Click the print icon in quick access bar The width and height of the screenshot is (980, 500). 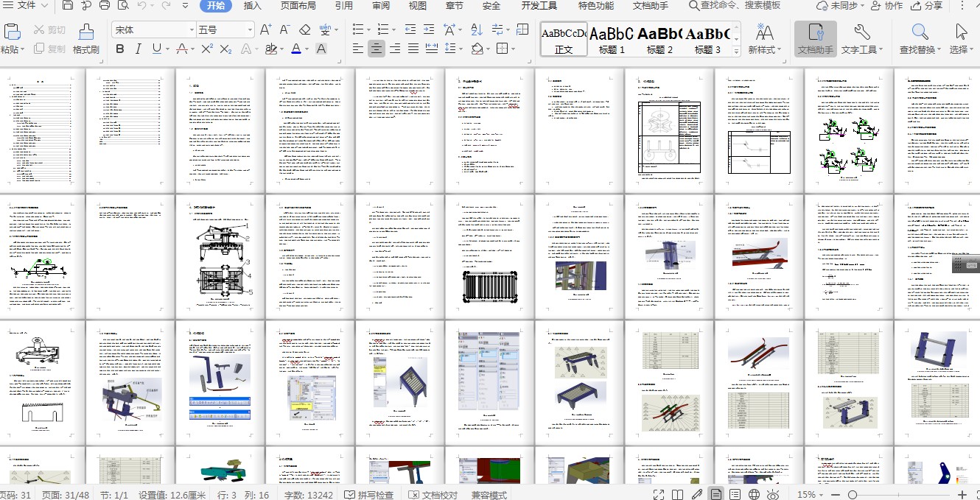[x=104, y=6]
